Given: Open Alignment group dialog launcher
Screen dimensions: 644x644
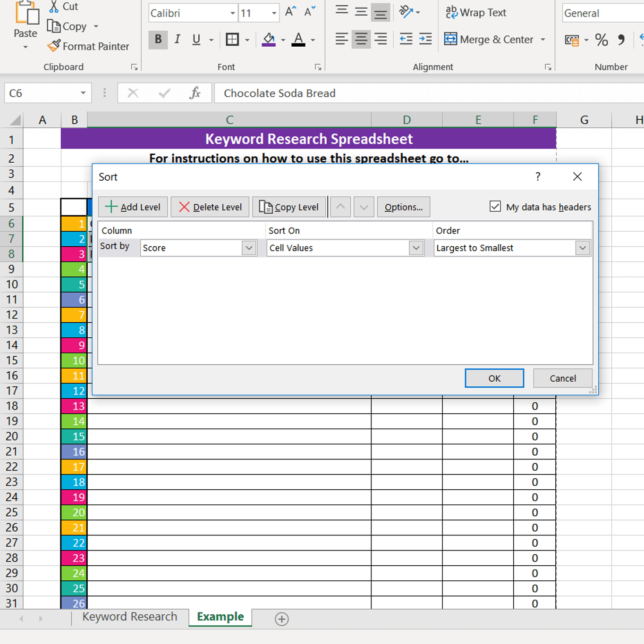Looking at the screenshot, I should coord(548,67).
